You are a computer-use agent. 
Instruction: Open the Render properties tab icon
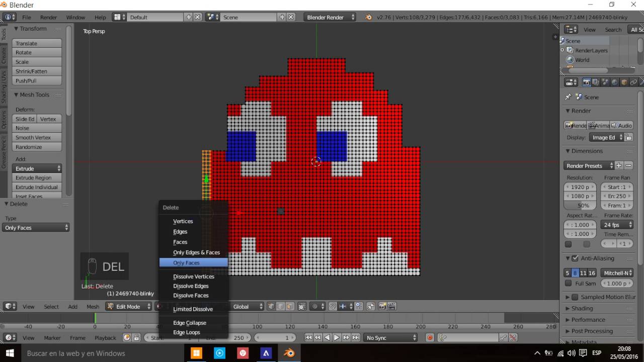[x=587, y=82]
